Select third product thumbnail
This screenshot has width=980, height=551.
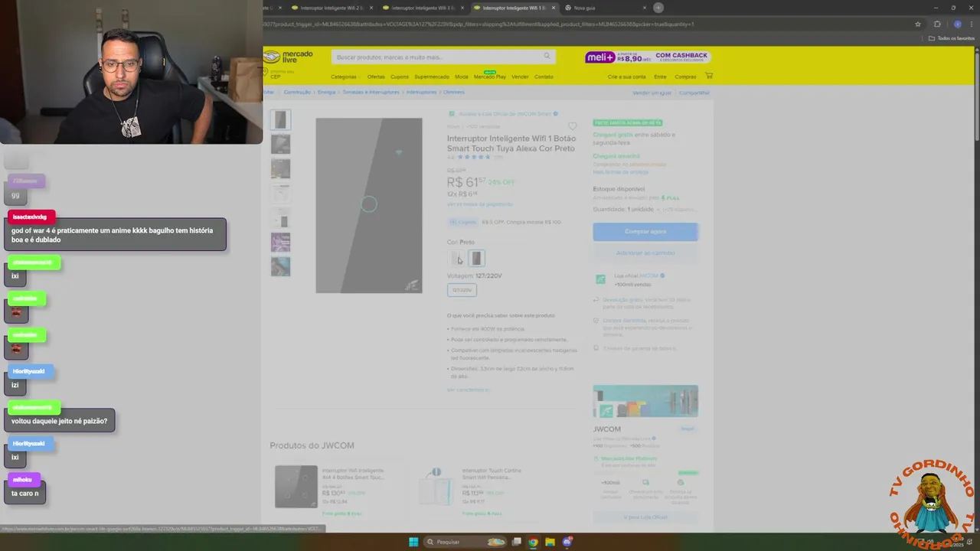coord(280,168)
